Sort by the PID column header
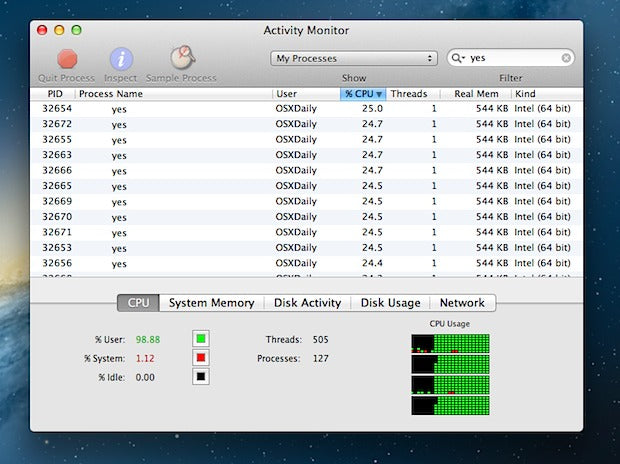 pos(55,93)
